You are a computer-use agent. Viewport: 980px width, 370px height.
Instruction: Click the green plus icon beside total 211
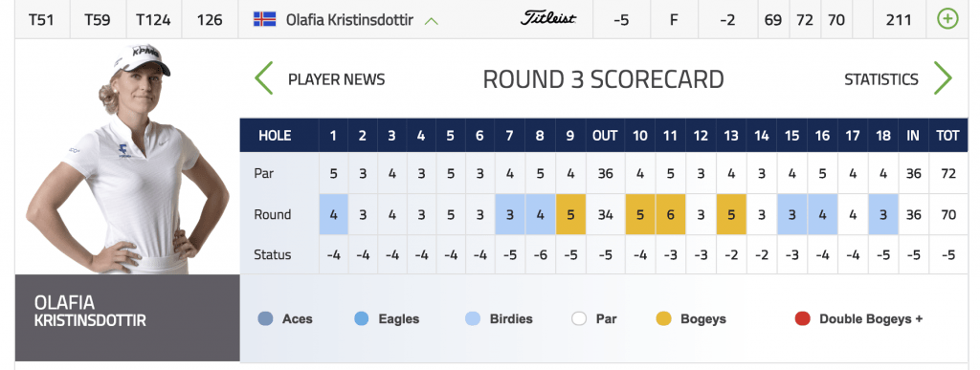click(x=947, y=19)
